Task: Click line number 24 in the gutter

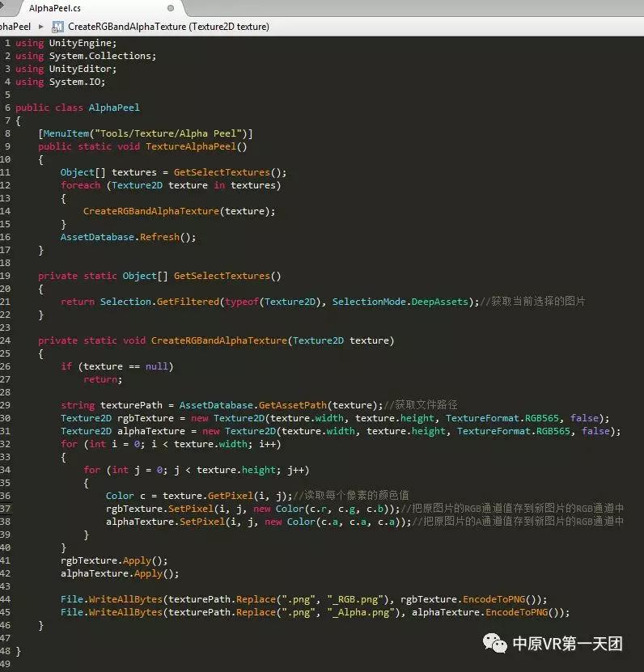Action: click(x=6, y=340)
